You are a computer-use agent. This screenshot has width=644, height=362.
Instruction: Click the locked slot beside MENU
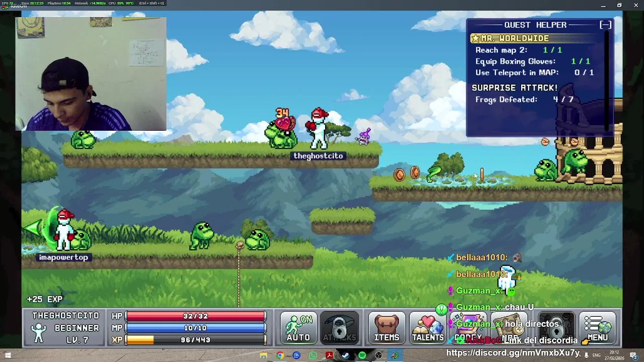tap(556, 328)
